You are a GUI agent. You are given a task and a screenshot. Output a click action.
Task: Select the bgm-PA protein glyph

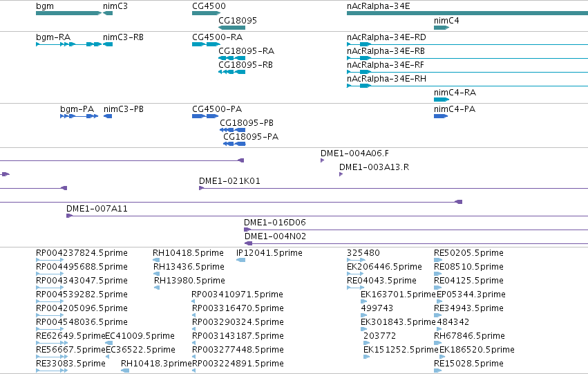(79, 116)
